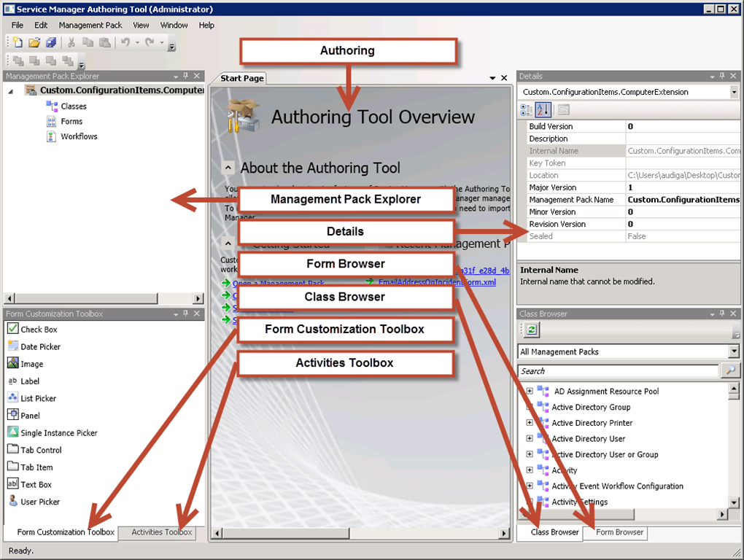This screenshot has width=744, height=560.
Task: Collapse the About the Authoring Tool section
Action: coord(228,168)
